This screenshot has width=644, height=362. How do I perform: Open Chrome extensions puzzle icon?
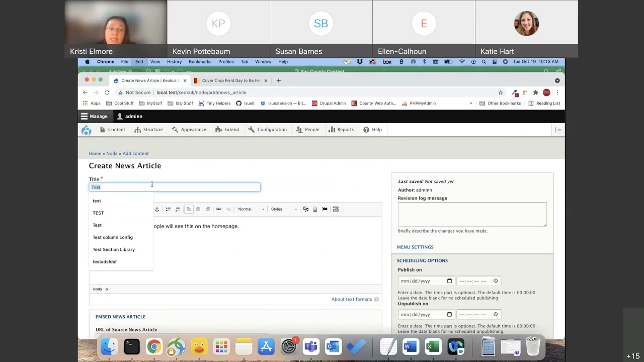pyautogui.click(x=535, y=93)
